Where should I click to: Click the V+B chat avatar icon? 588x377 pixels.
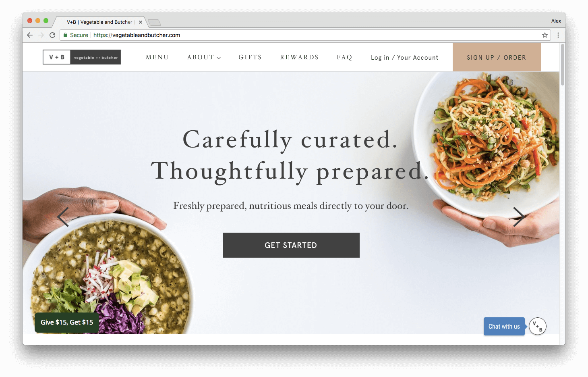tap(538, 326)
